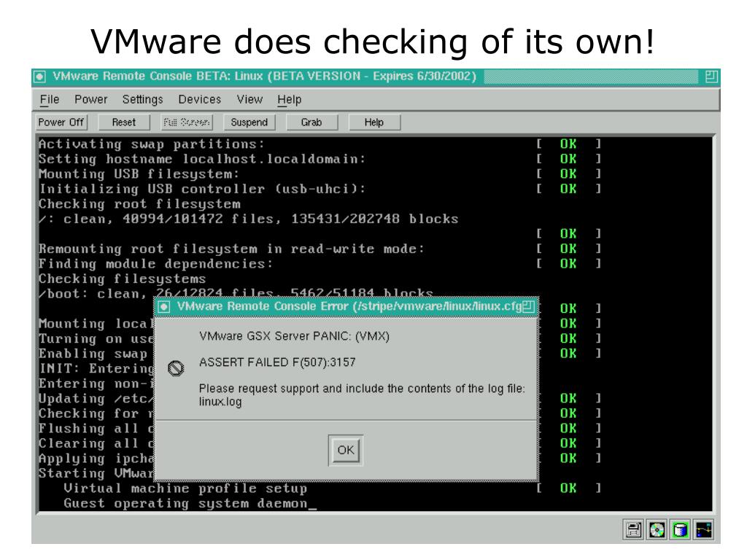This screenshot has width=747, height=560.
Task: Click the "/: clean, 40994/101472 files" line
Action: click(x=248, y=219)
